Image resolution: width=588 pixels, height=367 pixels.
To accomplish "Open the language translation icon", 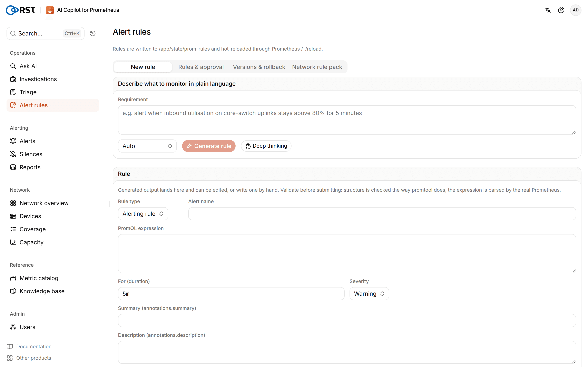I will pos(548,10).
